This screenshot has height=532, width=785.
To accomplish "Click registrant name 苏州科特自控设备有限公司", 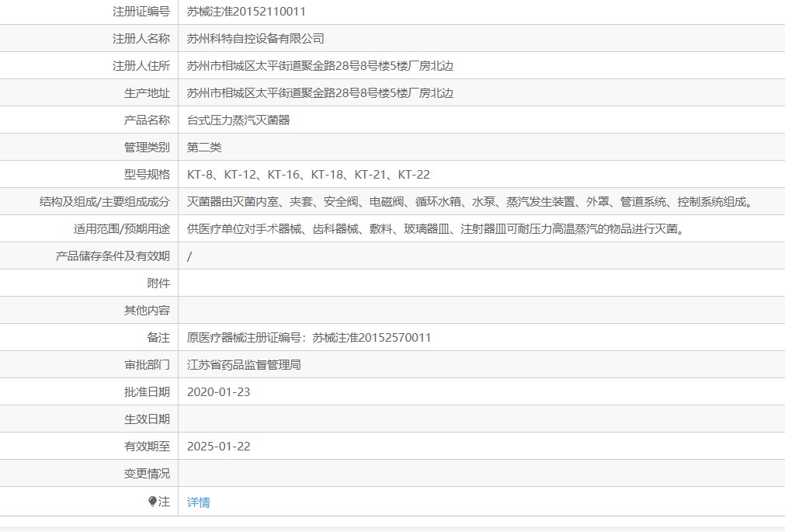I will click(255, 39).
